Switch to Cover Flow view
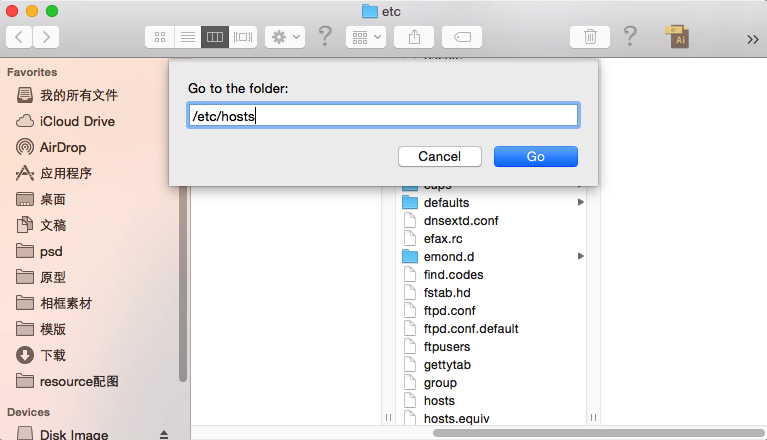This screenshot has height=440, width=767. click(x=243, y=37)
